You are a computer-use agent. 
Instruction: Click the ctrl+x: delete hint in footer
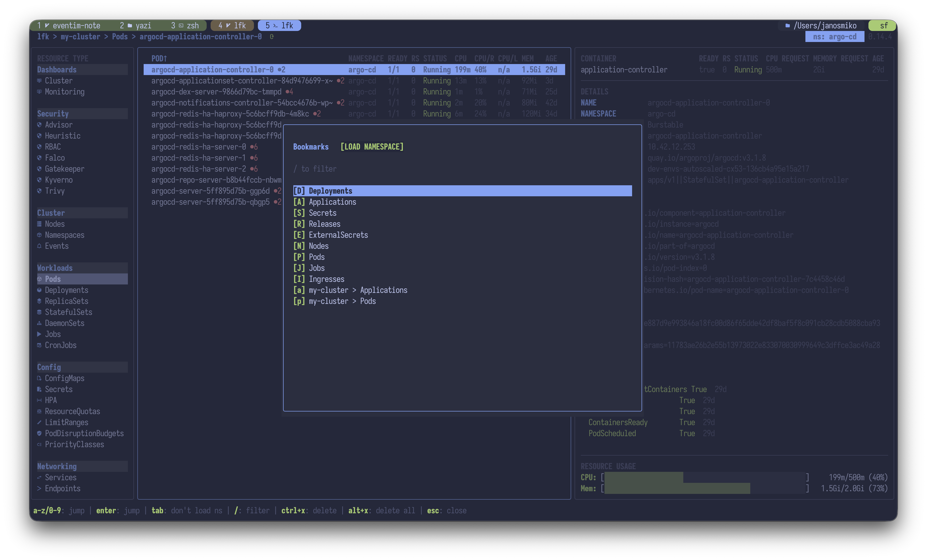309,511
